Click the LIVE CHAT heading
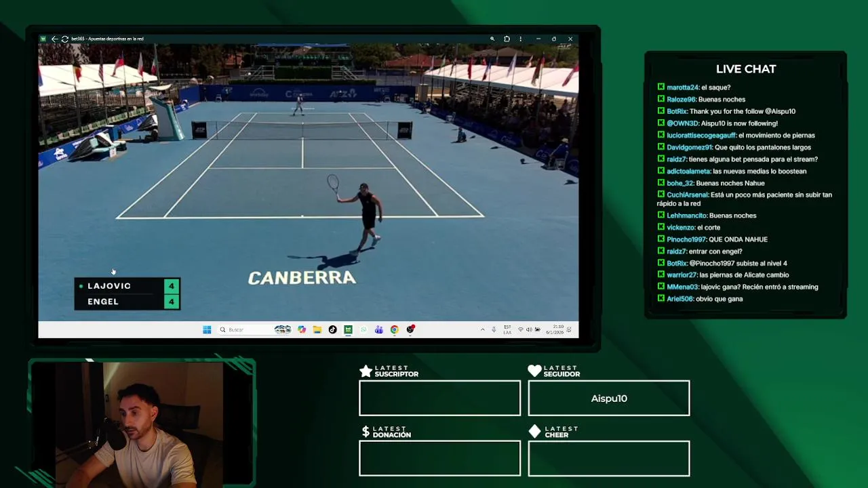Image resolution: width=868 pixels, height=488 pixels. click(x=746, y=69)
